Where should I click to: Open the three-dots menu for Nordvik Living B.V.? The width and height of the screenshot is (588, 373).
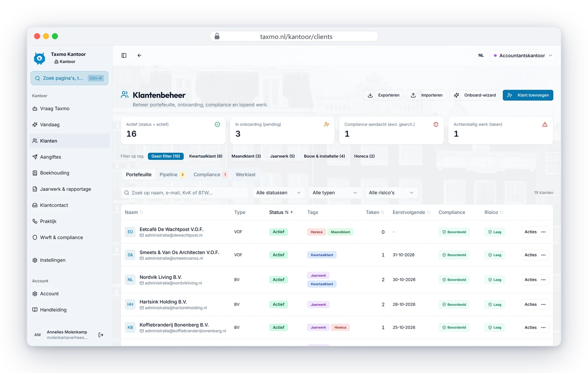(x=543, y=280)
